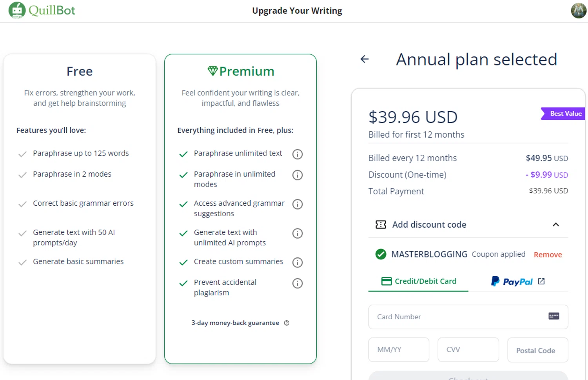This screenshot has height=380, width=588.
Task: Show info for advanced grammar suggestions
Action: click(x=298, y=204)
